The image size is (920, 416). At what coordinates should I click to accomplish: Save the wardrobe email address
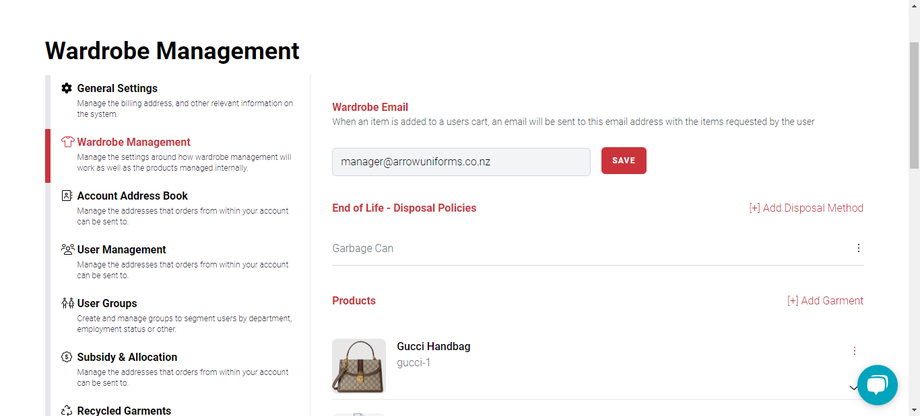[x=623, y=161]
